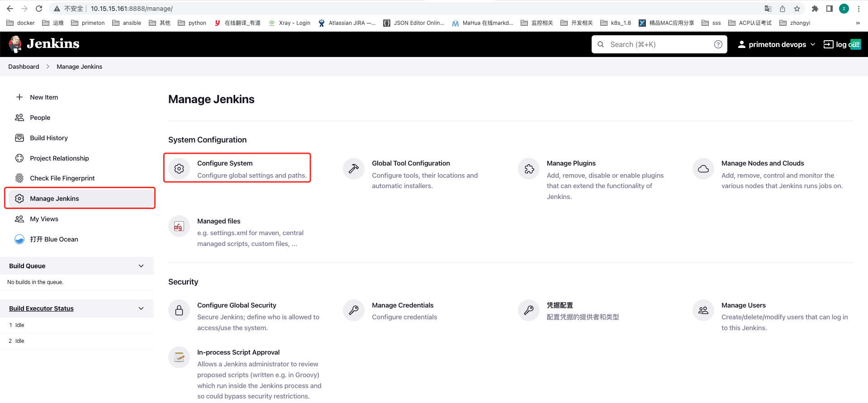
Task: Select New Item in the sidebar
Action: [44, 97]
